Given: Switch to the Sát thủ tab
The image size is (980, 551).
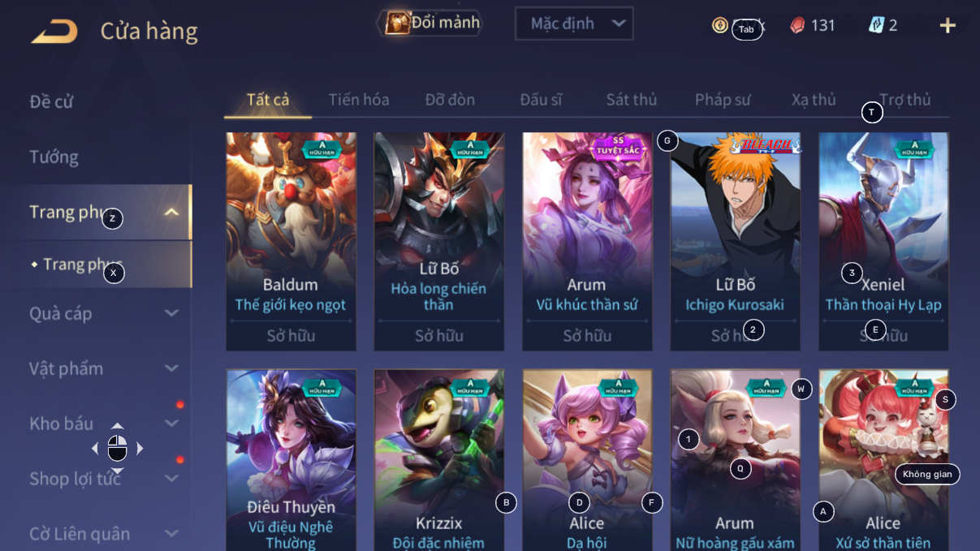Looking at the screenshot, I should [632, 100].
